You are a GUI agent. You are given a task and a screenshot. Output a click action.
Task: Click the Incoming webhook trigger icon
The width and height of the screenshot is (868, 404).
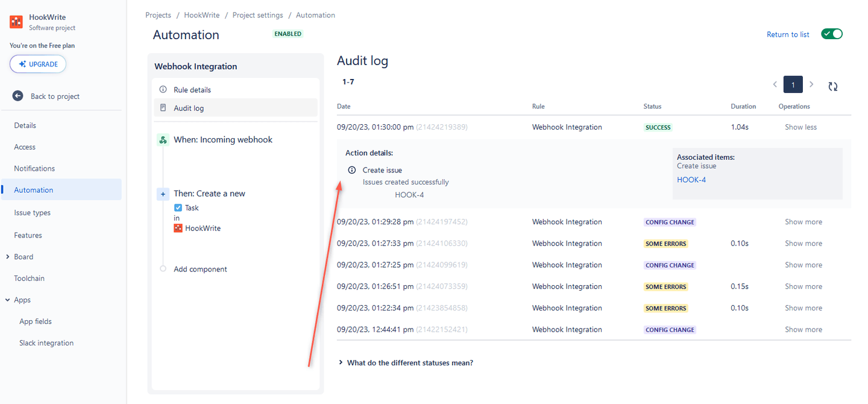coord(163,139)
